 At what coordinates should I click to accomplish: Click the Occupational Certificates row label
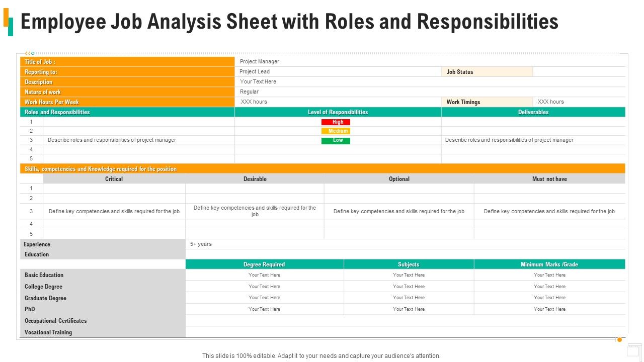click(103, 321)
